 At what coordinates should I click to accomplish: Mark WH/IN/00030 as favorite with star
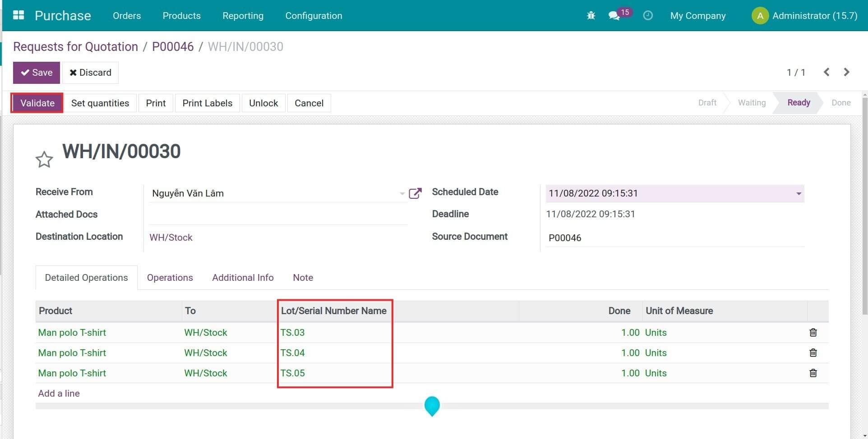(44, 160)
